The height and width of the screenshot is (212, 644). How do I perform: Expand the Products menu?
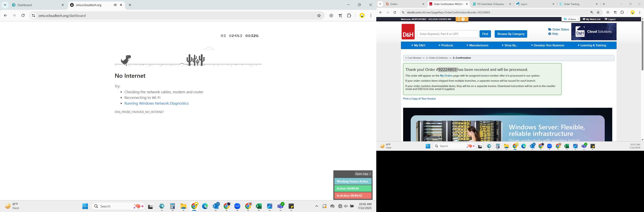(x=446, y=46)
